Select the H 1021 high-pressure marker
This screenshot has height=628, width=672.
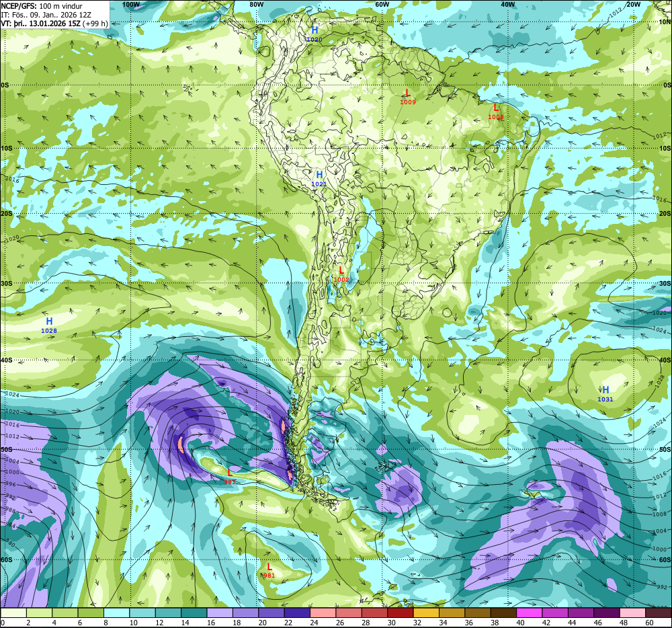(319, 178)
